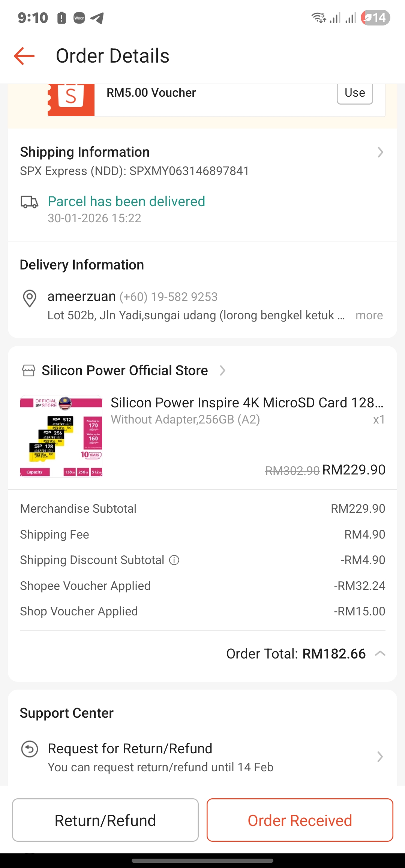
Task: Tap the delivery truck icon
Action: (29, 202)
